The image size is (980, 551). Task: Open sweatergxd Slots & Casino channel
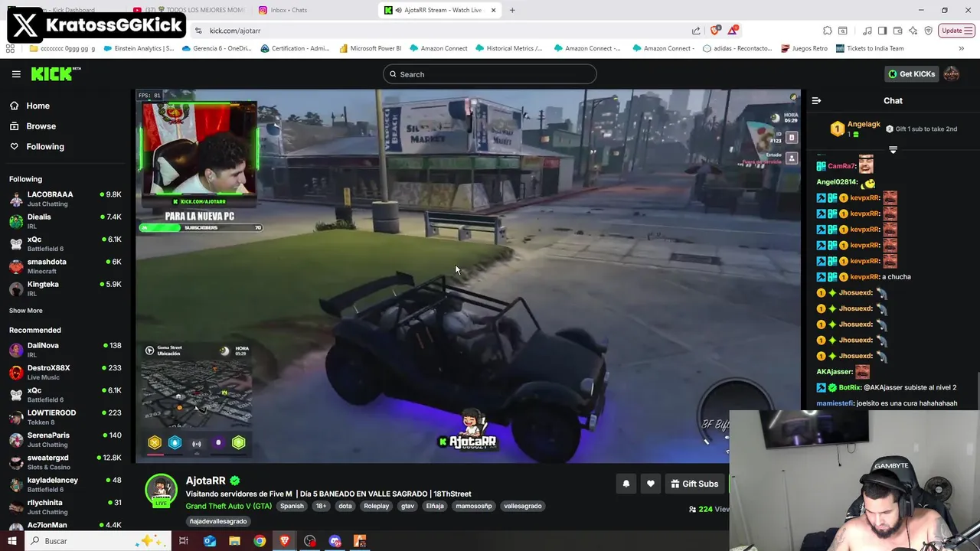click(x=65, y=462)
